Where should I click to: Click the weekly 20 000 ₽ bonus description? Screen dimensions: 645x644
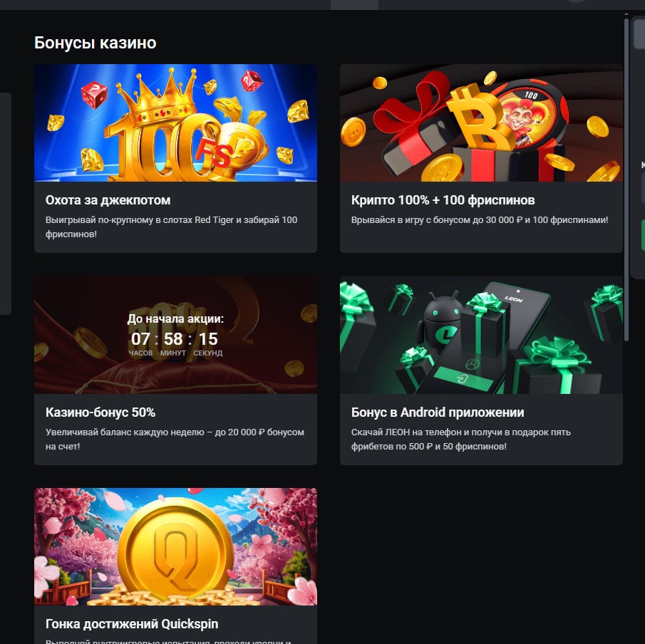175,440
